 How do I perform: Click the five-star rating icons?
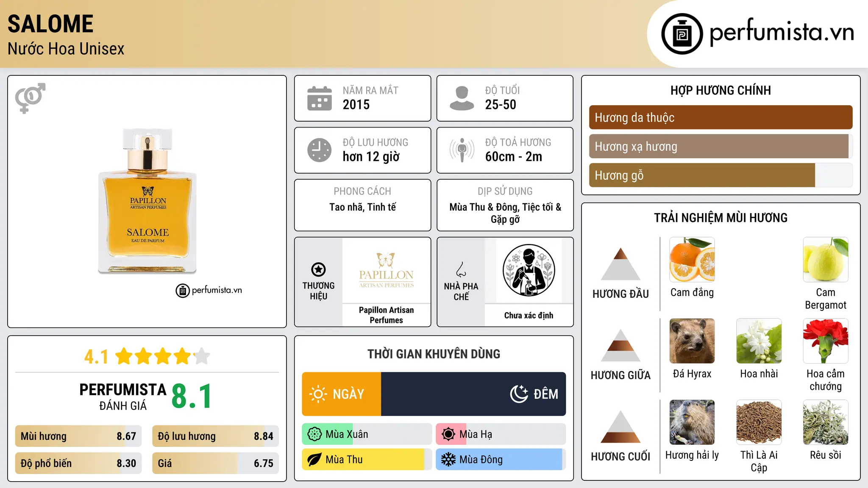click(x=163, y=356)
